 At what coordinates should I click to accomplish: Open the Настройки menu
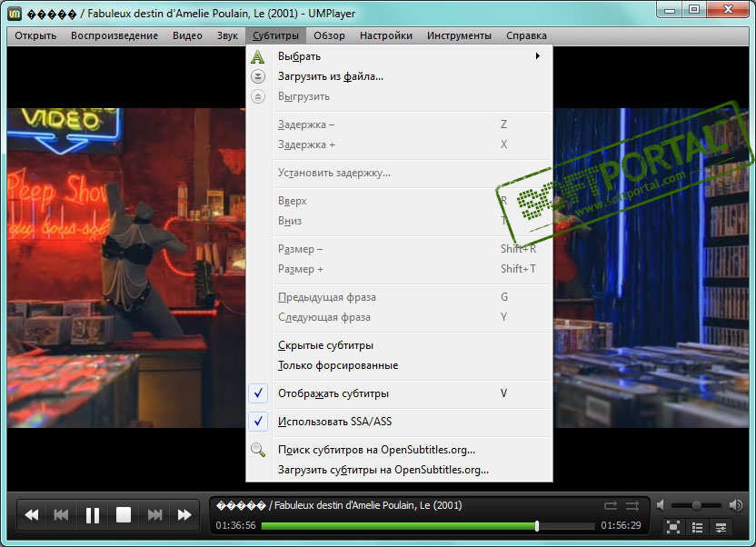click(x=385, y=35)
